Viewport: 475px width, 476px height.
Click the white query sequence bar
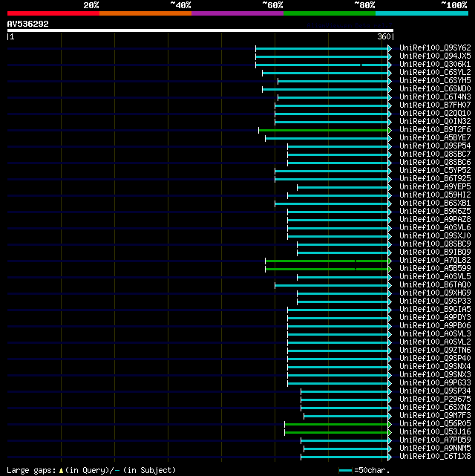point(200,30)
